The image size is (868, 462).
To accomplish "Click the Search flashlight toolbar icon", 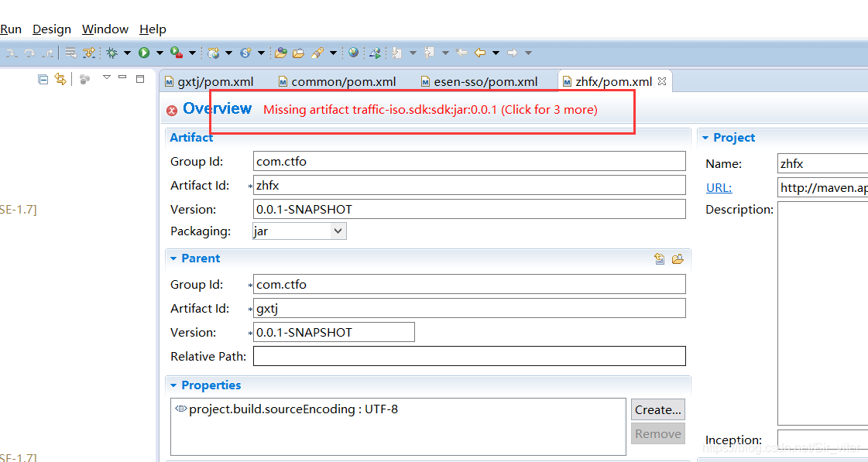I will click(x=318, y=53).
